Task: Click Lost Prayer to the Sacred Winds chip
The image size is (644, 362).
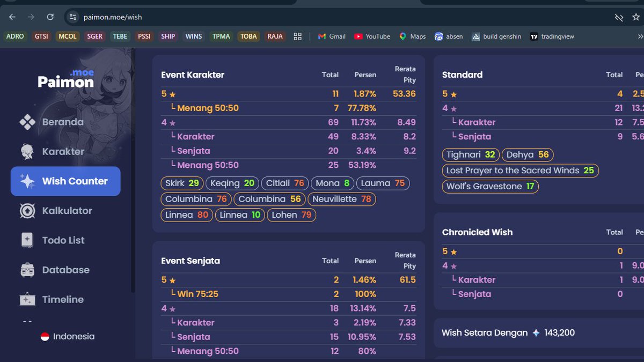Action: click(x=521, y=171)
